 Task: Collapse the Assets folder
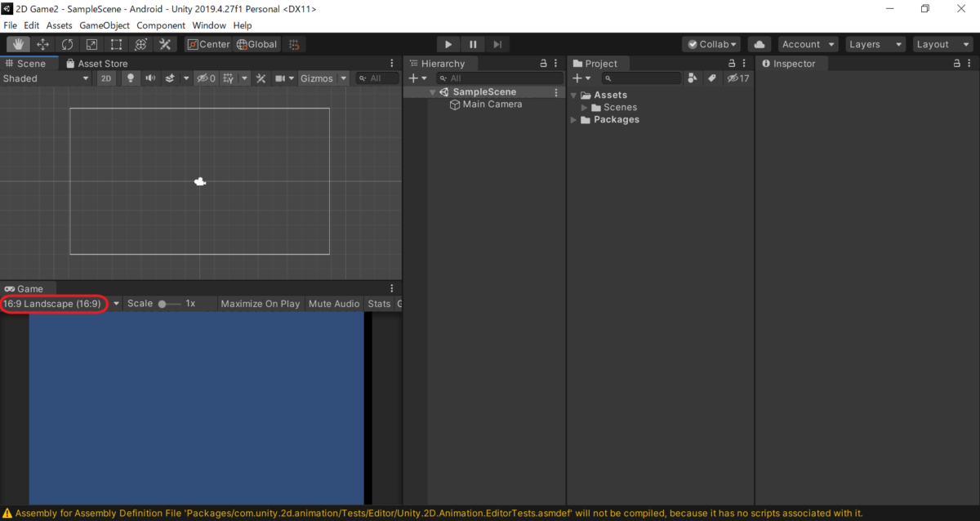pos(574,96)
